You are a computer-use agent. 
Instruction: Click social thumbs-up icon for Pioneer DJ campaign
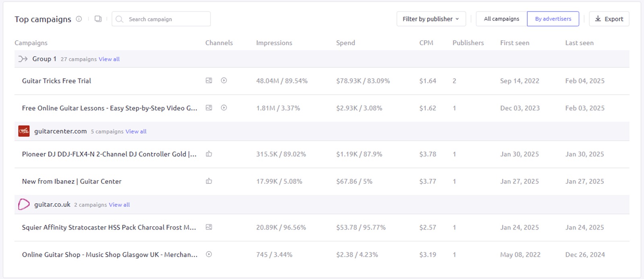(209, 154)
